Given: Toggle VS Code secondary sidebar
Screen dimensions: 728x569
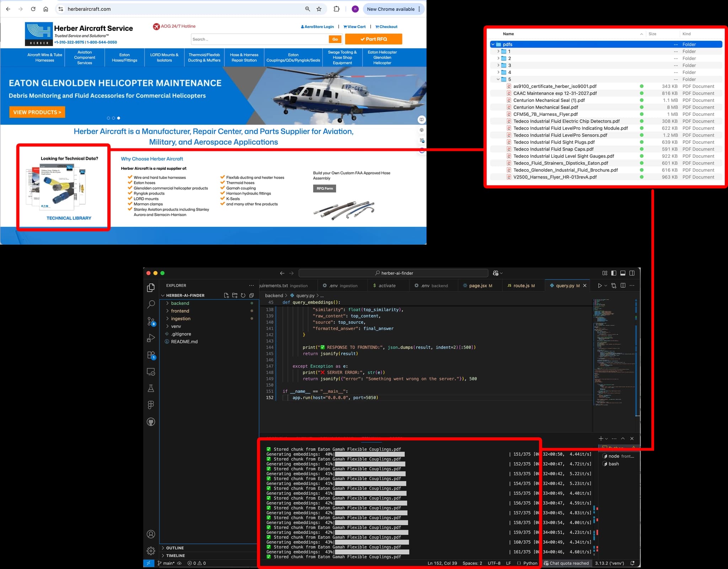Looking at the screenshot, I should coord(632,273).
